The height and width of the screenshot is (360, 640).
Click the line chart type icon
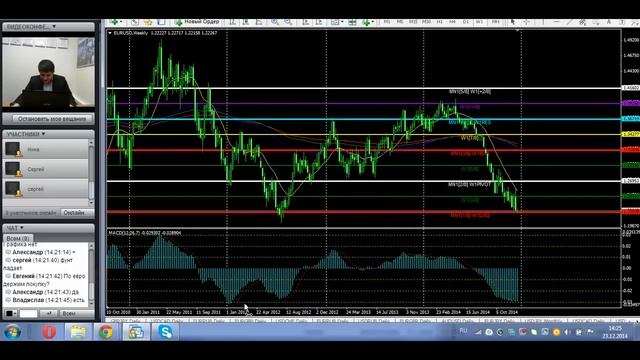259,22
